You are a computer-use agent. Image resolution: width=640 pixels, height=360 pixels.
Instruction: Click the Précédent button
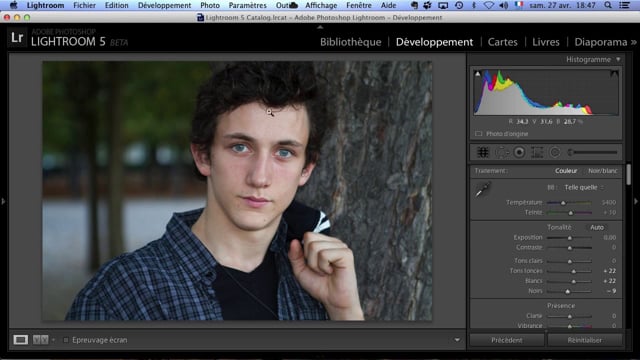[507, 340]
